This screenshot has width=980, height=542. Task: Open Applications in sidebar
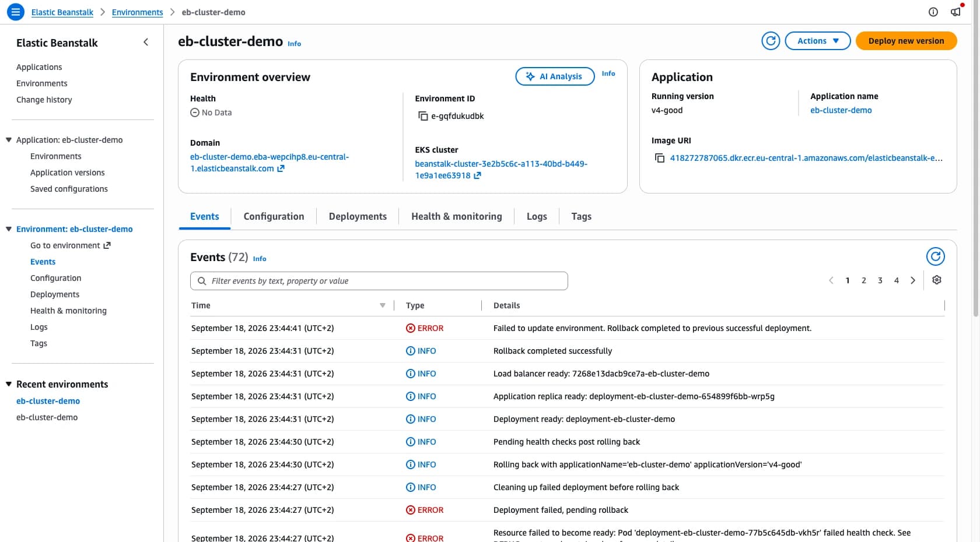(39, 67)
